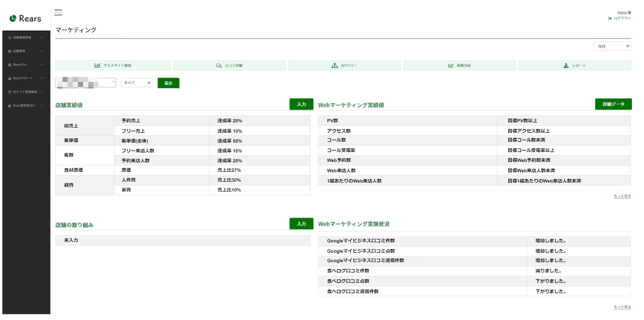The image size is (644, 320).
Task: Click the Rears logo
Action: point(26,18)
